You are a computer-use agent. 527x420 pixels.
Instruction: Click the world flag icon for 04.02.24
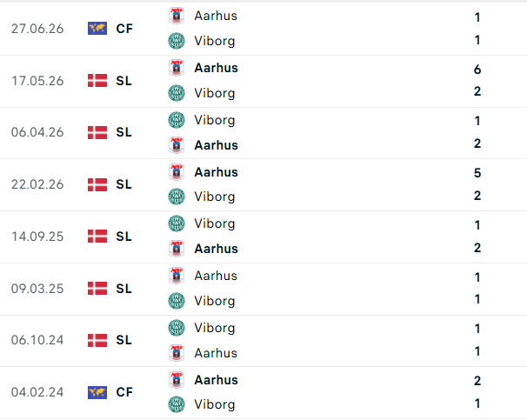coord(97,392)
